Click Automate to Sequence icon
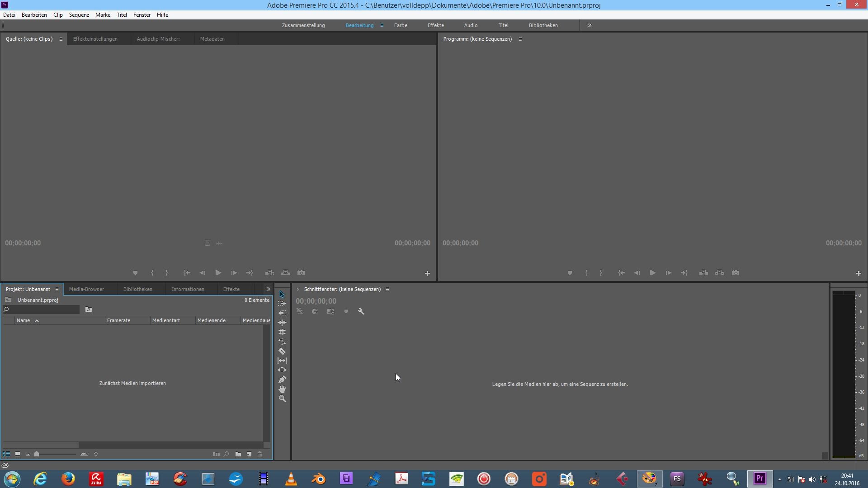Viewport: 868px width, 488px height. [x=216, y=454]
